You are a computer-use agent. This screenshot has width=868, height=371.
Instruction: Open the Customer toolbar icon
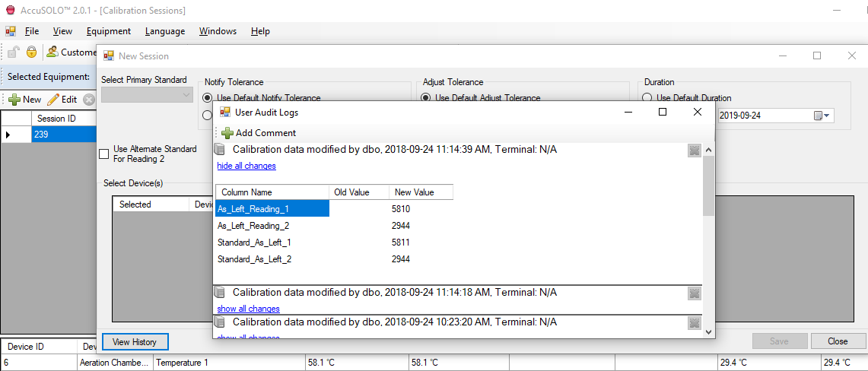[52, 52]
